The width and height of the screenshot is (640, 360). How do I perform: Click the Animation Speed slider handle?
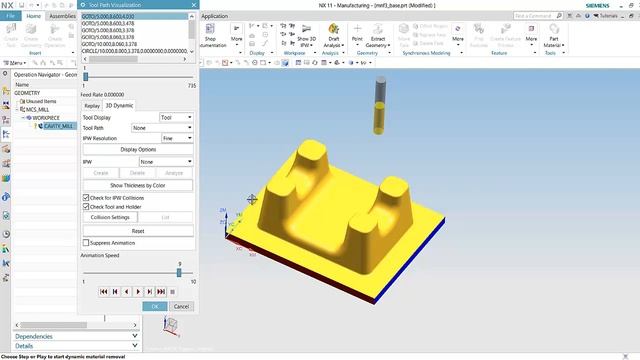pyautogui.click(x=179, y=273)
